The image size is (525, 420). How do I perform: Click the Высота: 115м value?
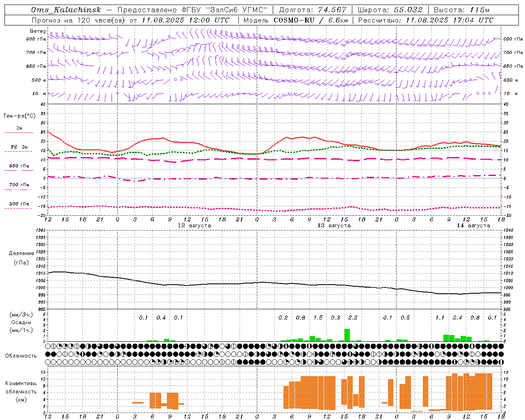(462, 10)
